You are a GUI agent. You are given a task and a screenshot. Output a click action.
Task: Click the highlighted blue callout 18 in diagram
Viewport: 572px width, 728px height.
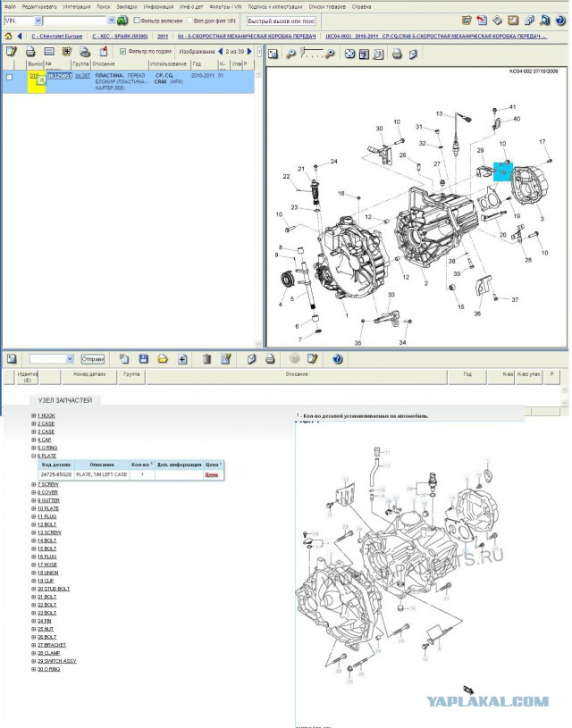(502, 171)
